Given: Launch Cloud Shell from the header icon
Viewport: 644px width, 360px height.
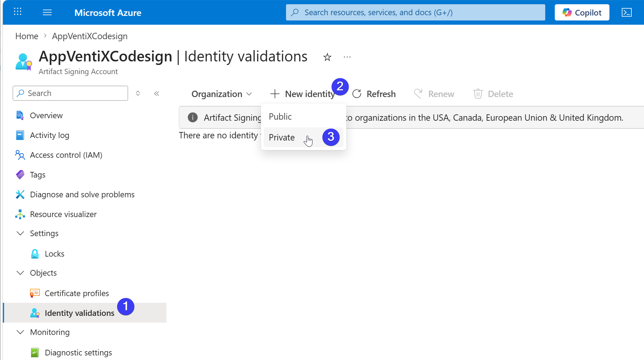Looking at the screenshot, I should click(x=626, y=12).
